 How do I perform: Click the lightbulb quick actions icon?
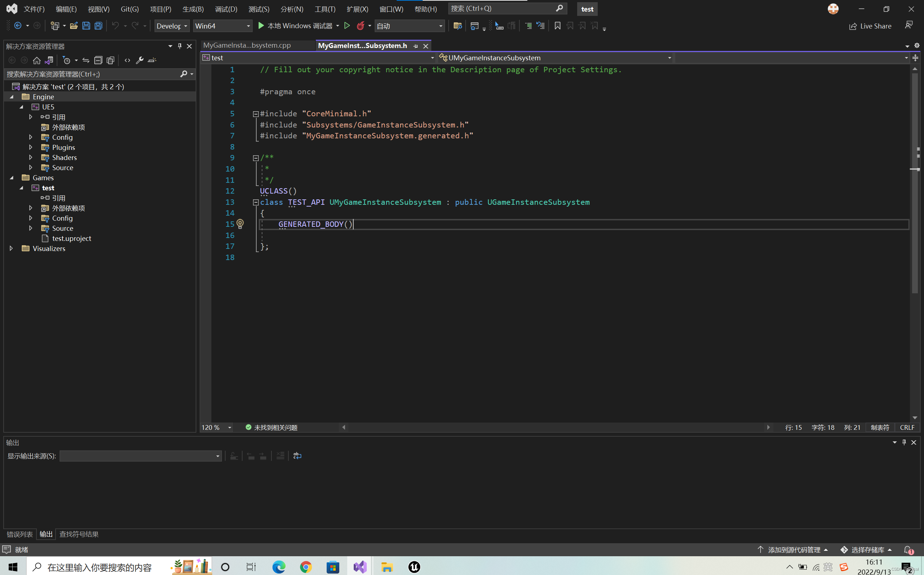[240, 224]
